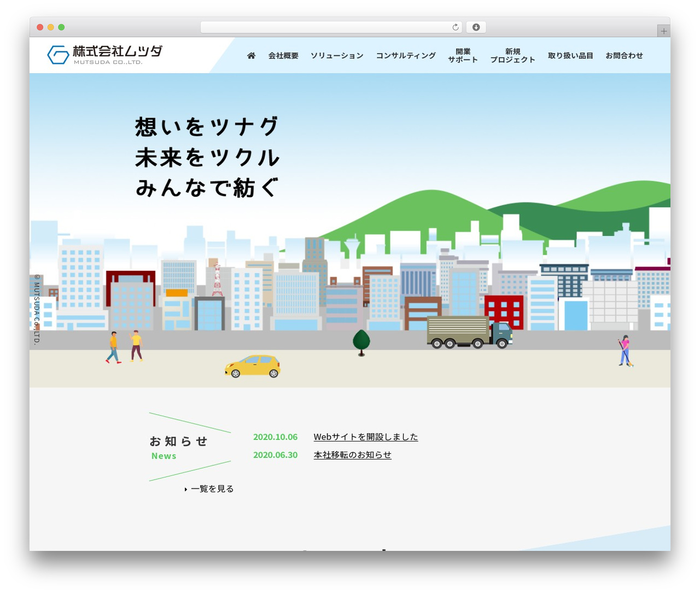Image resolution: width=700 pixels, height=593 pixels.
Task: Click the hero headline 想いをツナグ
Action: (207, 127)
